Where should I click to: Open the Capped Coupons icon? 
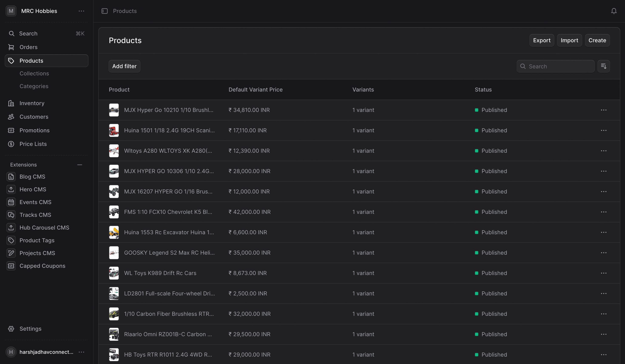click(x=11, y=266)
